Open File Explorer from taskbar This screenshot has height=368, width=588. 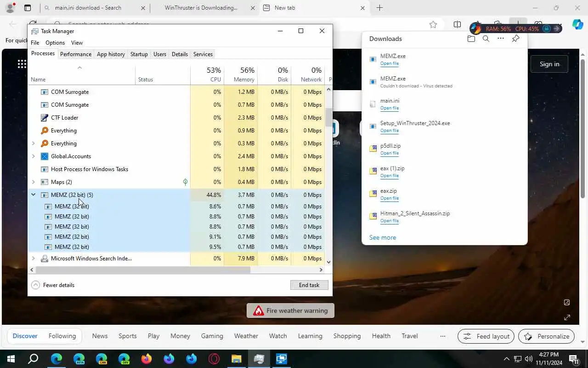point(236,359)
